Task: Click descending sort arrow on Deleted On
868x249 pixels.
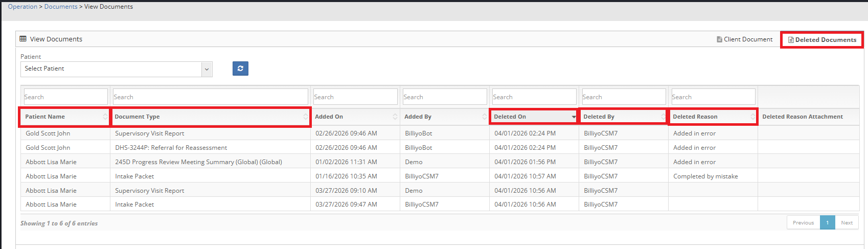Action: click(574, 117)
